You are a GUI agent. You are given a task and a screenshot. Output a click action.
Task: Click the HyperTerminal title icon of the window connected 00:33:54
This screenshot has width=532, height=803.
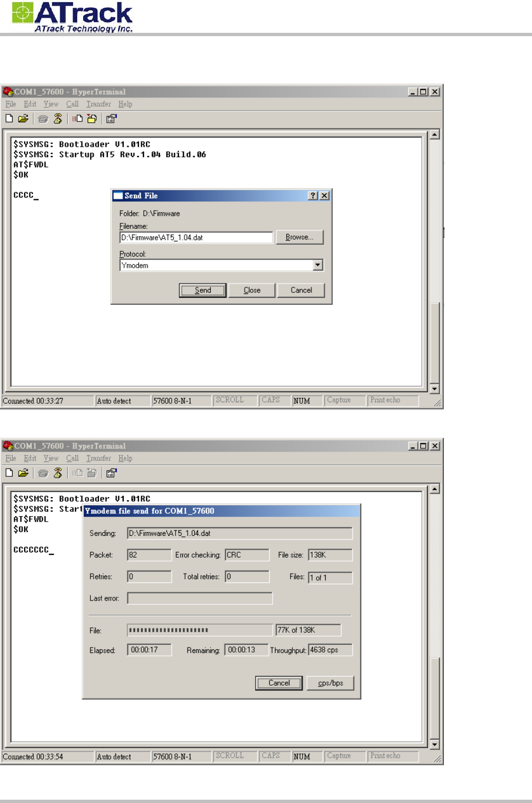click(8, 446)
